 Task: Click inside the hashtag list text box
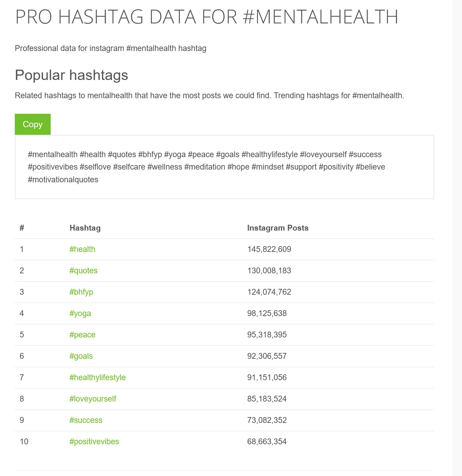pyautogui.click(x=224, y=167)
